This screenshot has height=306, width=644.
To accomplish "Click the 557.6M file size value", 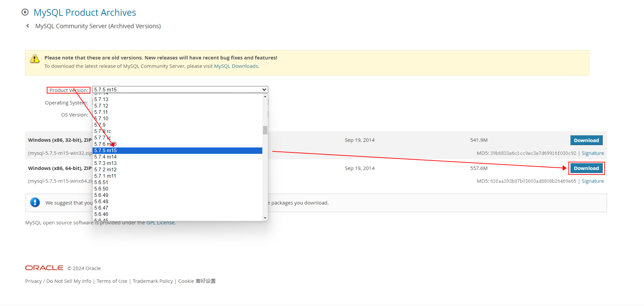I will [x=479, y=168].
